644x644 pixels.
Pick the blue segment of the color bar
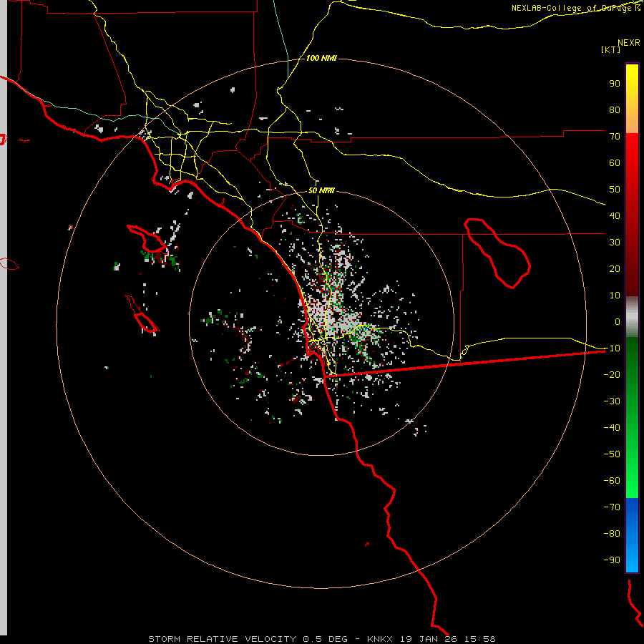tap(632, 535)
